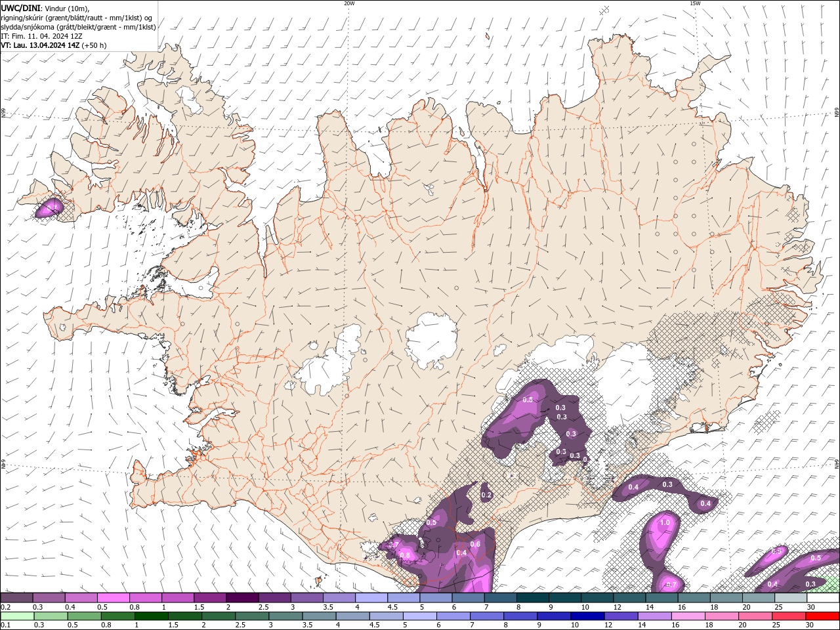Pick the darkest purple 2 swatch in the upper legend

(241, 598)
